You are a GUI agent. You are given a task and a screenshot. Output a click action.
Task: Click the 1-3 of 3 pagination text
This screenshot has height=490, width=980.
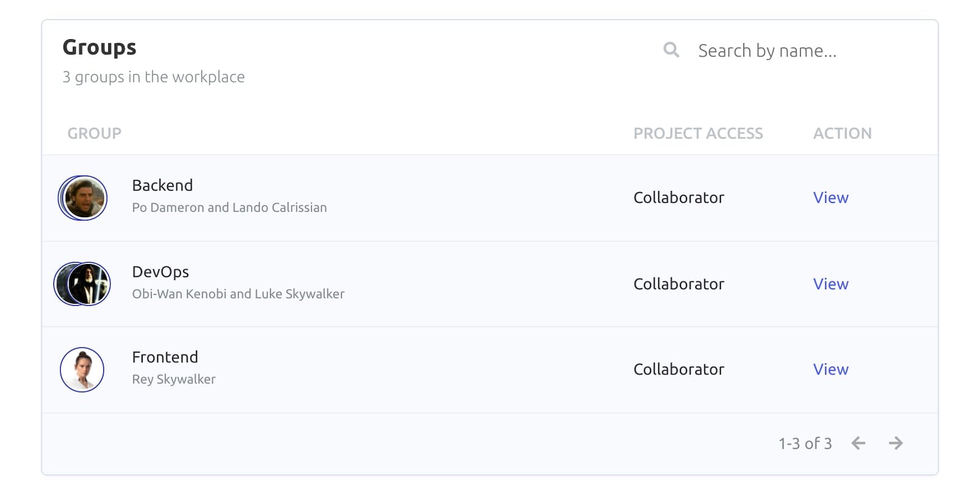805,443
